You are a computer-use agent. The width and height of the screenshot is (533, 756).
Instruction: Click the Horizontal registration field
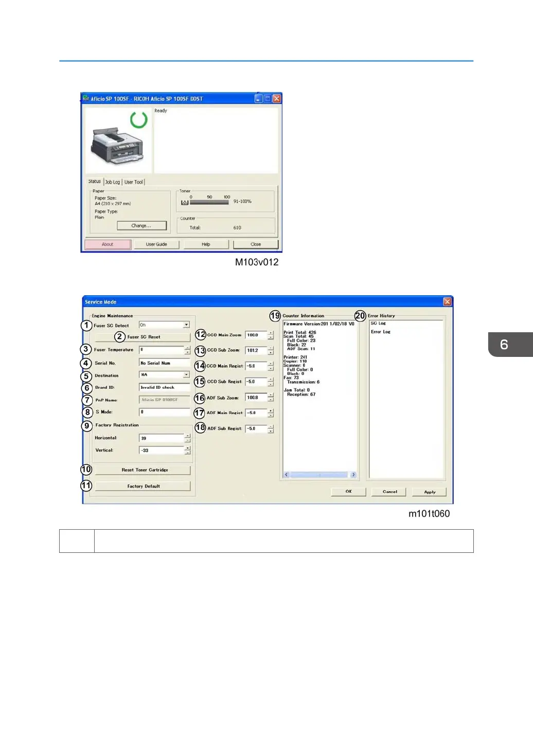pos(162,438)
